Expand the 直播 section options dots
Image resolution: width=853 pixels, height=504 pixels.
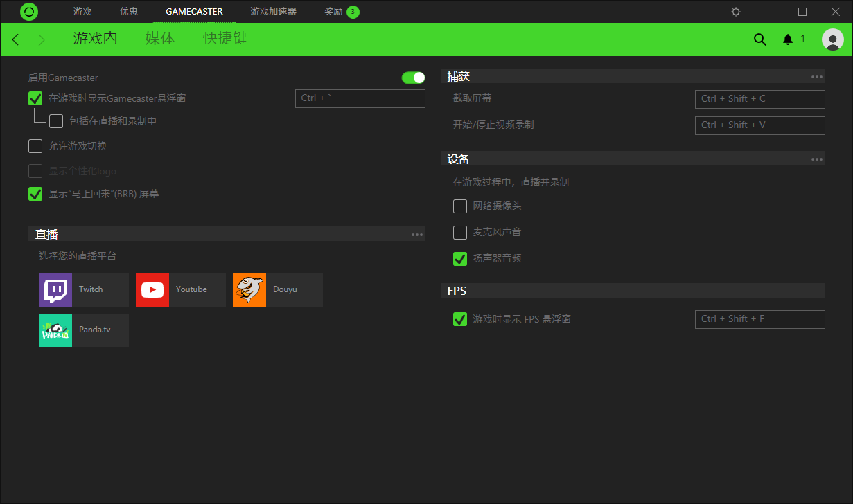click(x=417, y=235)
